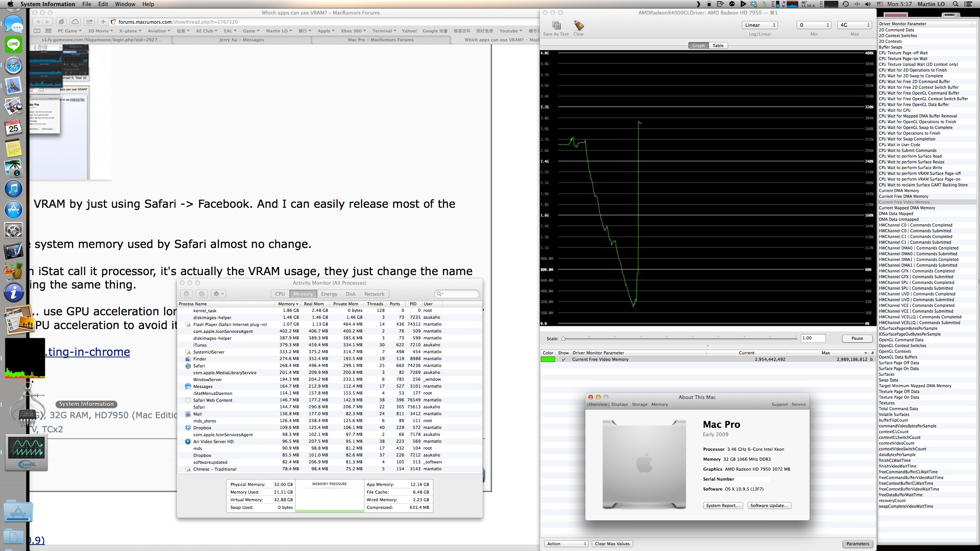This screenshot has height=551, width=980.
Task: Toggle Show checkmark for Current Free Video Memory
Action: 563,359
